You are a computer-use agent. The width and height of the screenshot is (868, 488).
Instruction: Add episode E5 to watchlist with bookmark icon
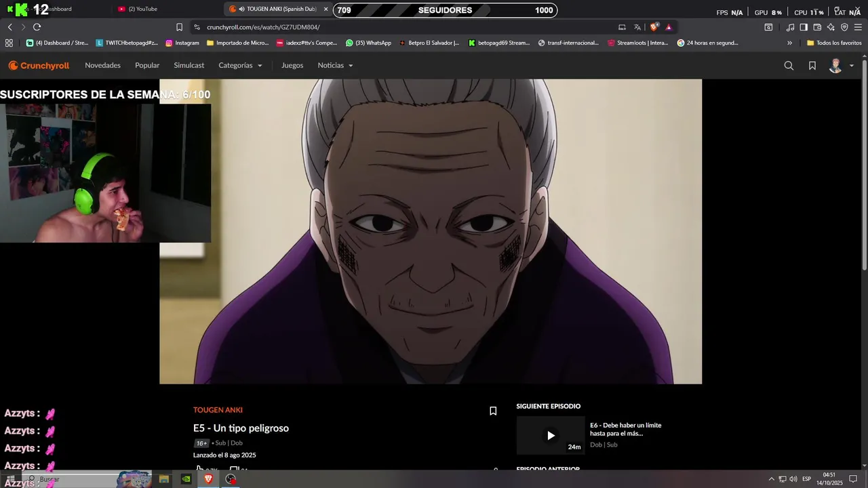click(x=493, y=411)
